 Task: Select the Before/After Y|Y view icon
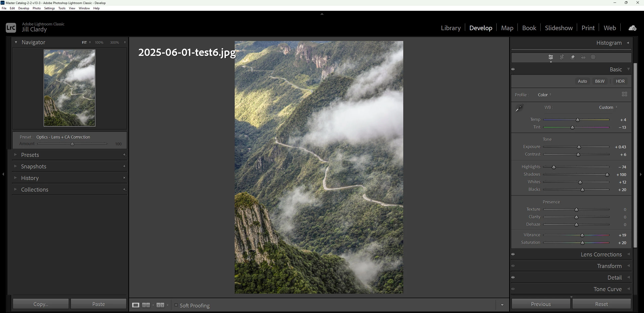160,305
